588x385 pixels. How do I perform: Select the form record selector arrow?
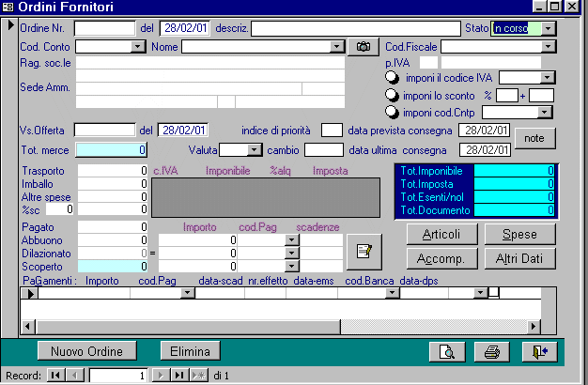pos(10,25)
